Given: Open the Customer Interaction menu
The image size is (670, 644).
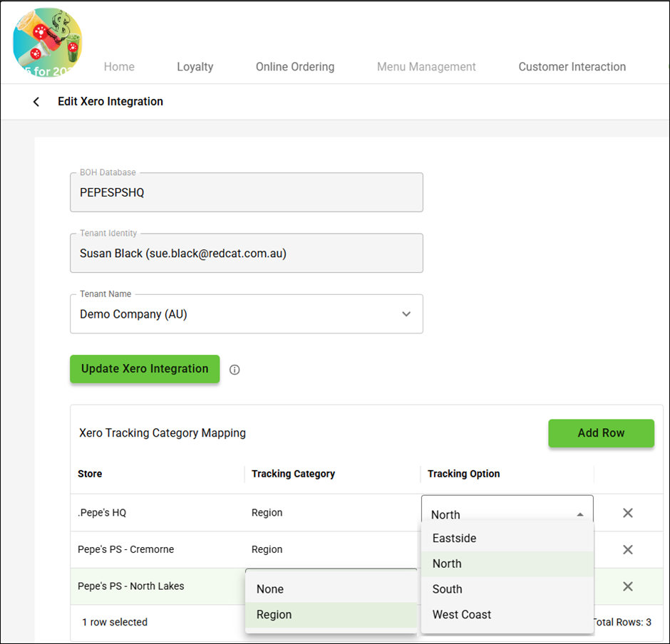Looking at the screenshot, I should (x=572, y=67).
